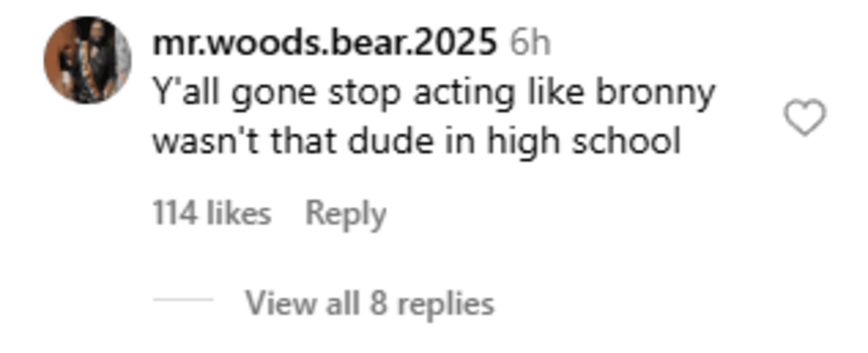868x353 pixels.
Task: Click the words 'high school' in the comment
Action: (584, 142)
